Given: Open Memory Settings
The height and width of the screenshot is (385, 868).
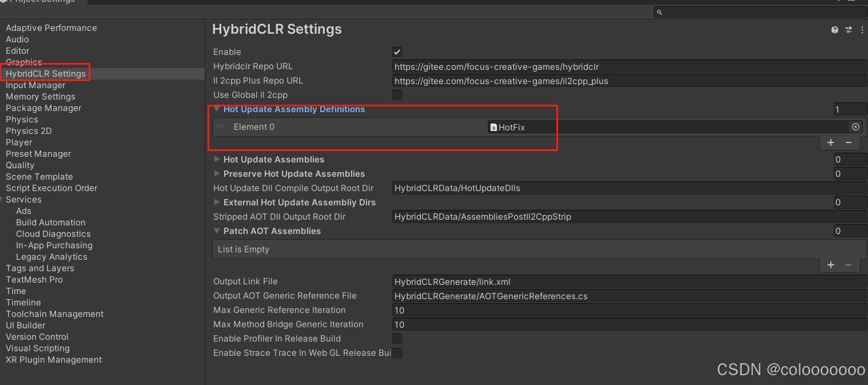Looking at the screenshot, I should click(x=40, y=97).
